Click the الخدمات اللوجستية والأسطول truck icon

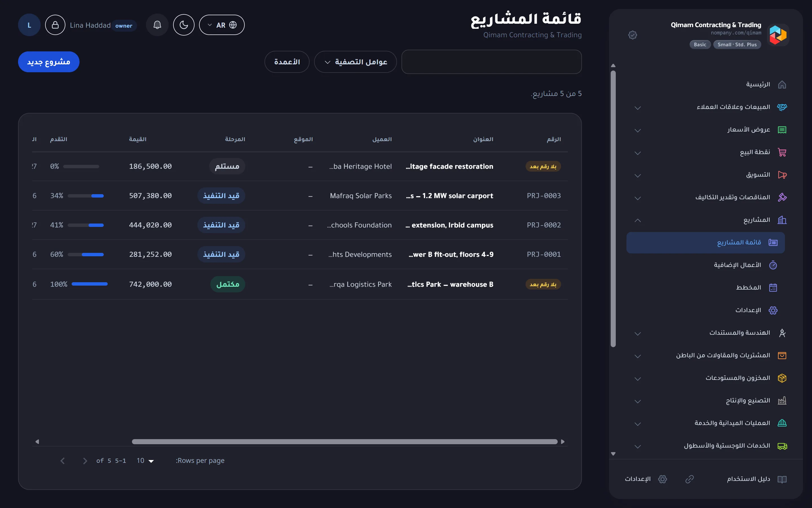pyautogui.click(x=782, y=446)
